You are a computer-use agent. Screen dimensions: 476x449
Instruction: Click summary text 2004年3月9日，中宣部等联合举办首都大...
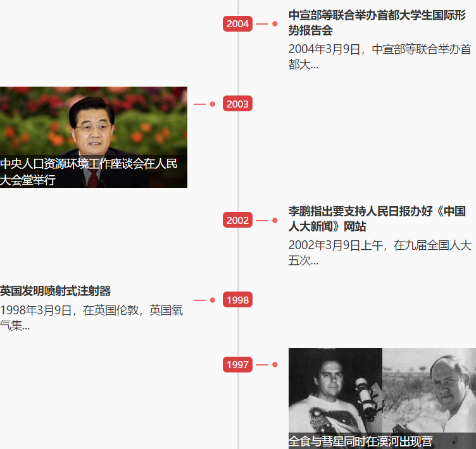point(379,57)
